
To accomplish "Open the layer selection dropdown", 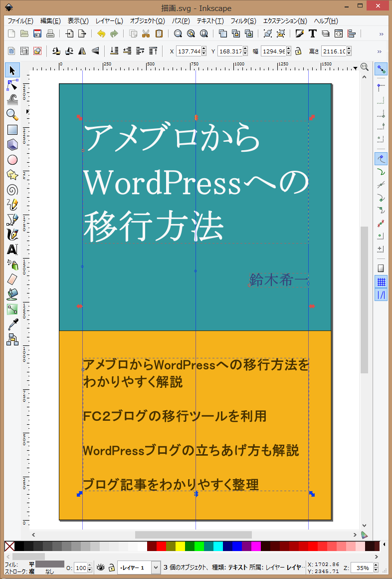I will tap(155, 568).
